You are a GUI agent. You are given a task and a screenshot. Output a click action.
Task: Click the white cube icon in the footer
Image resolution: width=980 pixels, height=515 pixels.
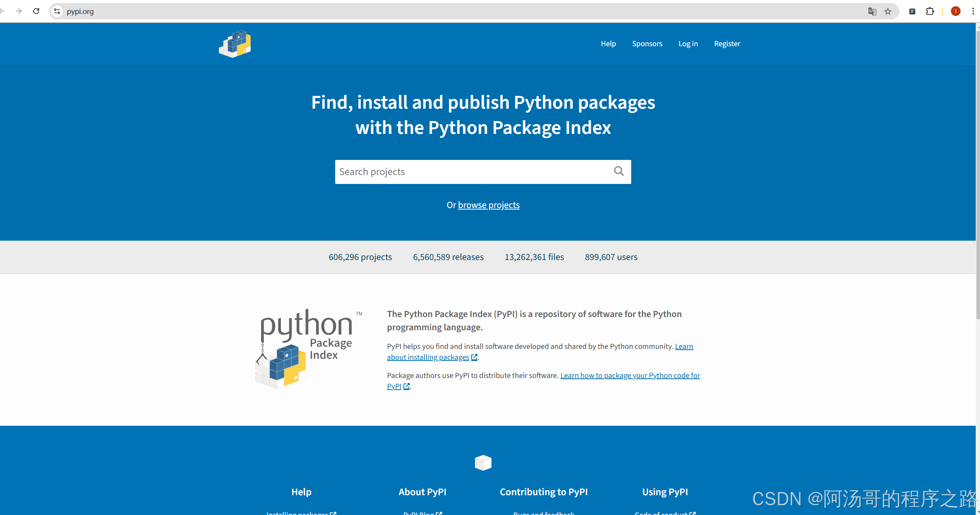[x=483, y=463]
